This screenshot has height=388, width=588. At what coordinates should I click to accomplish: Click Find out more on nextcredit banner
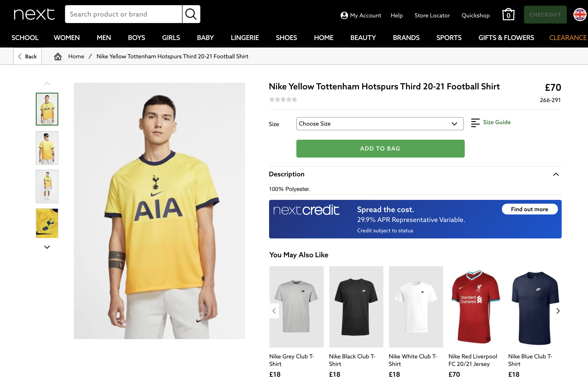pos(529,209)
